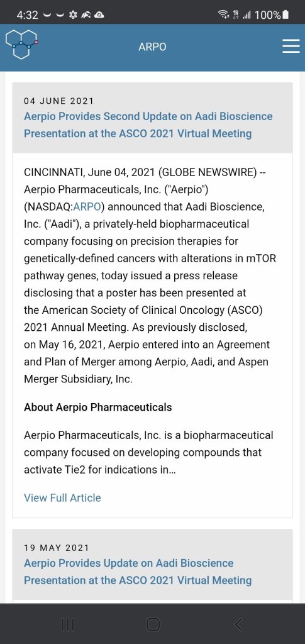This screenshot has height=644, width=305.
Task: Tap the settings gear notification icon
Action: coord(75,16)
